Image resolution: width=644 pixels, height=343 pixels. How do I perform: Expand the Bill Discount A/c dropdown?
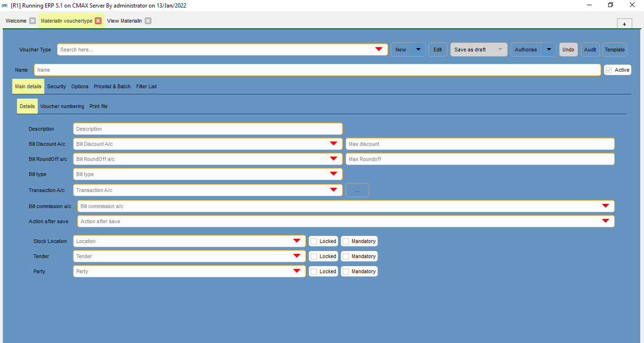point(334,144)
